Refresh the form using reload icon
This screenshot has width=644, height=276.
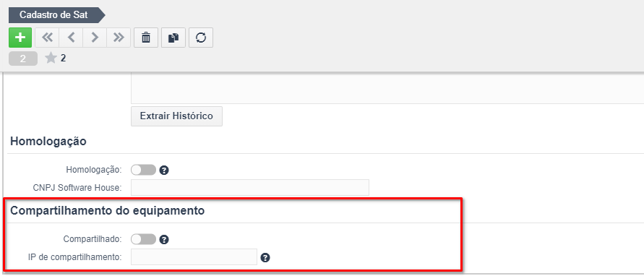click(201, 38)
